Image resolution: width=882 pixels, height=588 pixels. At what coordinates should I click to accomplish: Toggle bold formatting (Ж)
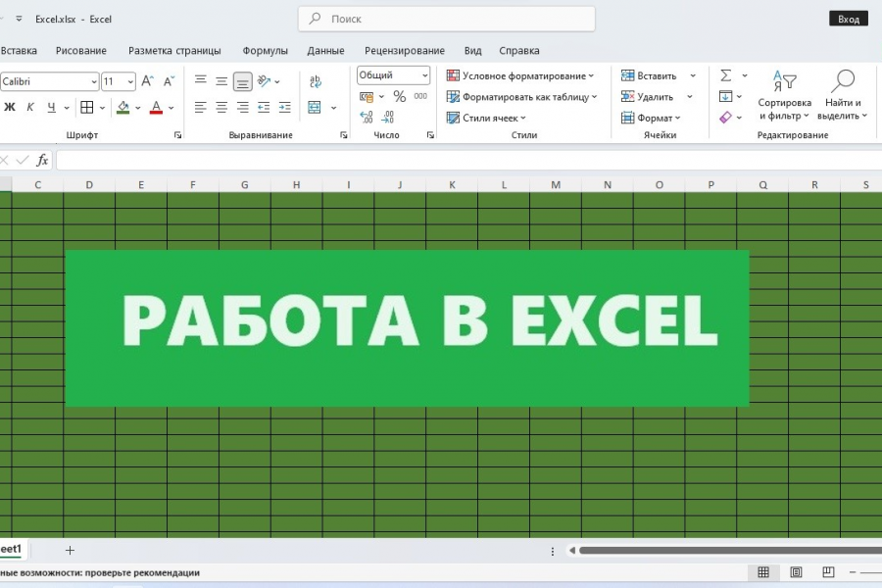[10, 107]
